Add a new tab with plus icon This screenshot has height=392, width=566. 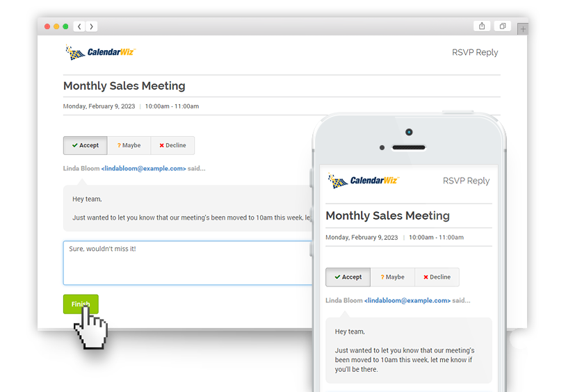(x=523, y=29)
